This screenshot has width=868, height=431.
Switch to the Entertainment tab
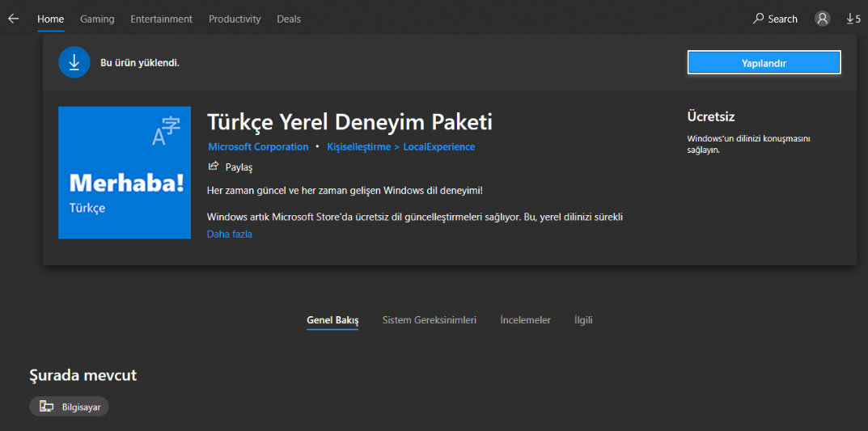(161, 19)
